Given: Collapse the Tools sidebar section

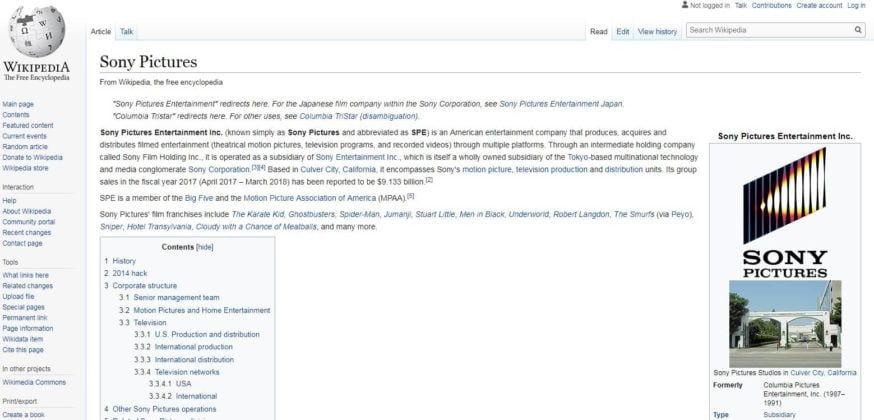Looking at the screenshot, I should click(x=11, y=262).
